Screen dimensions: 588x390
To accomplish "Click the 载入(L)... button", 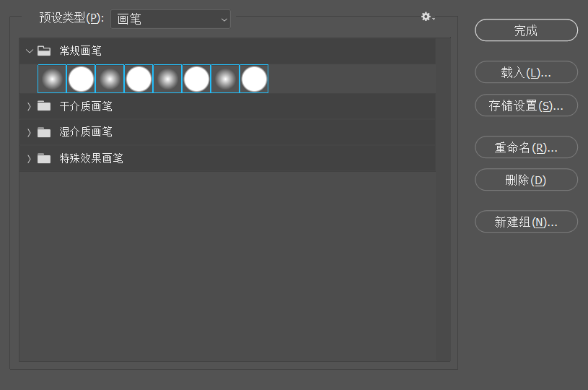I will (526, 72).
